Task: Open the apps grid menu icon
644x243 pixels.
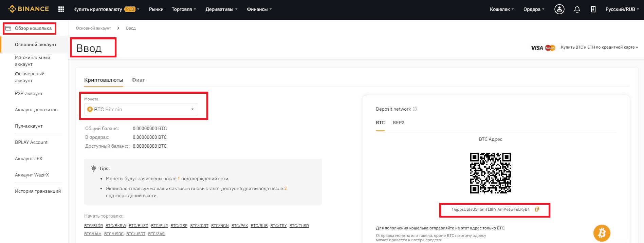Action: tap(61, 9)
